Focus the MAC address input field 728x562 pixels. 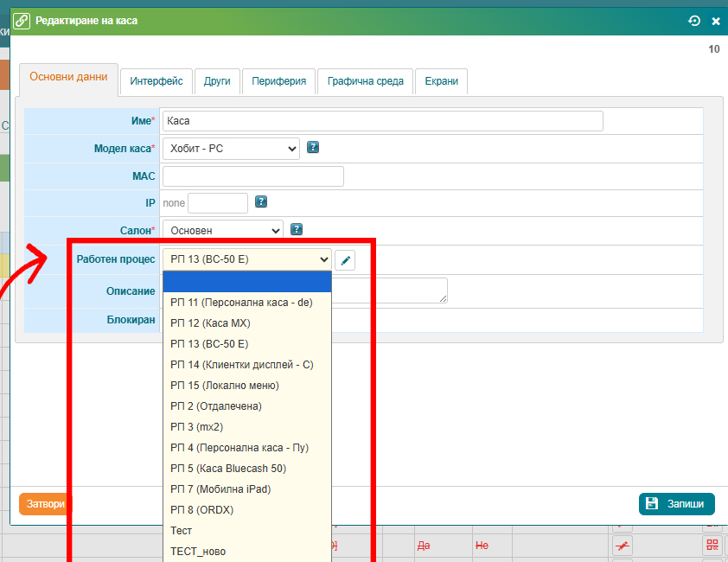(x=252, y=176)
